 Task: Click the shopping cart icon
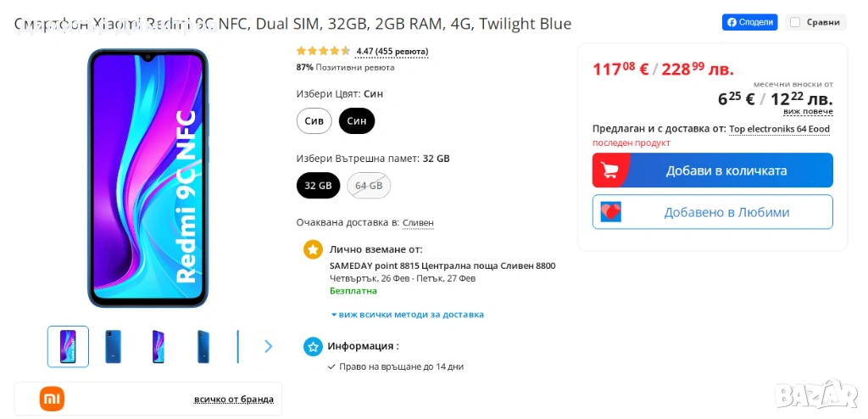609,170
